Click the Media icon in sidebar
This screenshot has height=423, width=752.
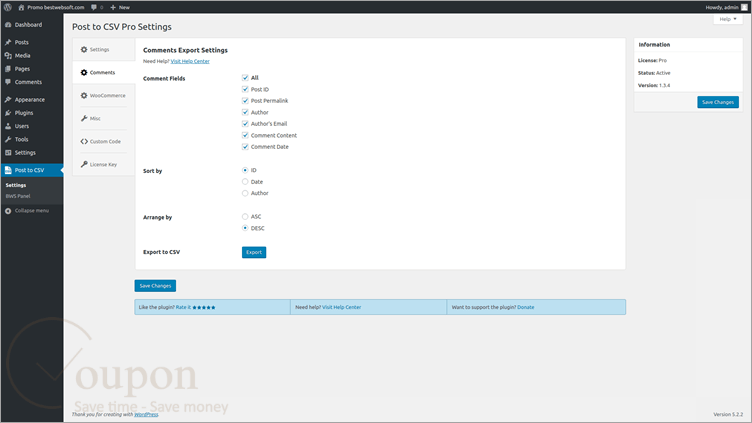coord(8,56)
